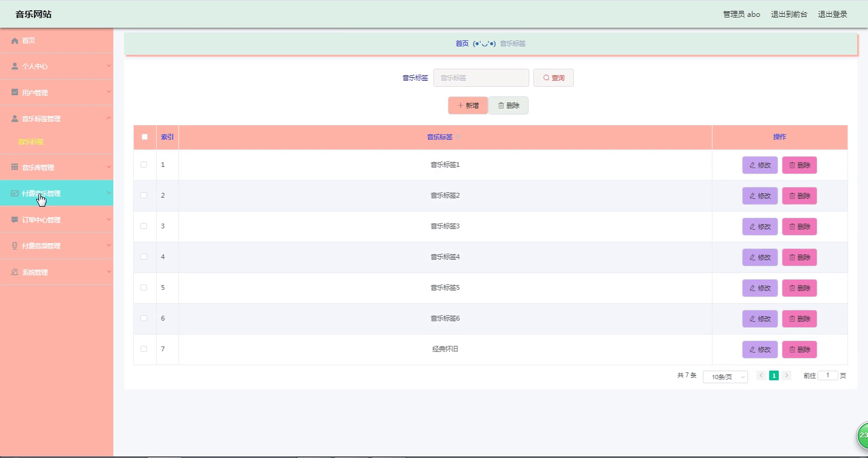Click 修改 for 音乐标签3

click(759, 227)
